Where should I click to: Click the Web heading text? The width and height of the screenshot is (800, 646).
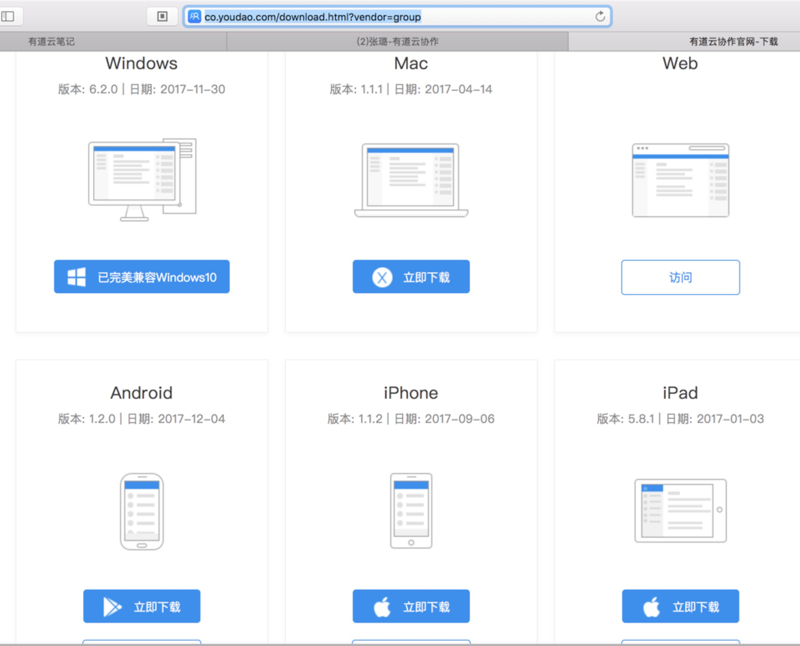coord(680,63)
